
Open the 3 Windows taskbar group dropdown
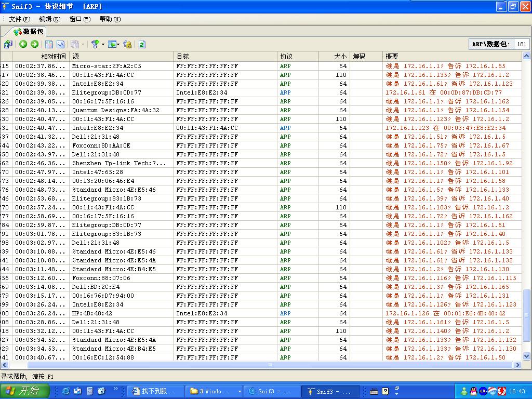[x=240, y=391]
